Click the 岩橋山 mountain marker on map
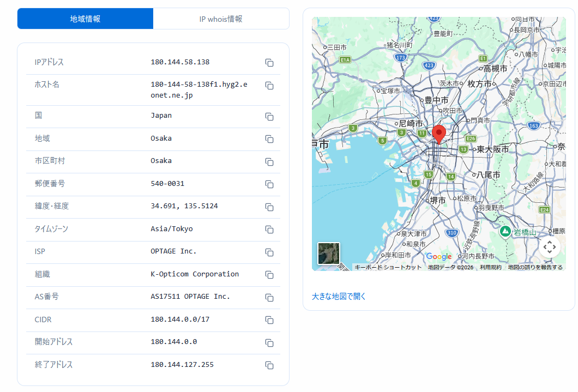 tap(505, 232)
